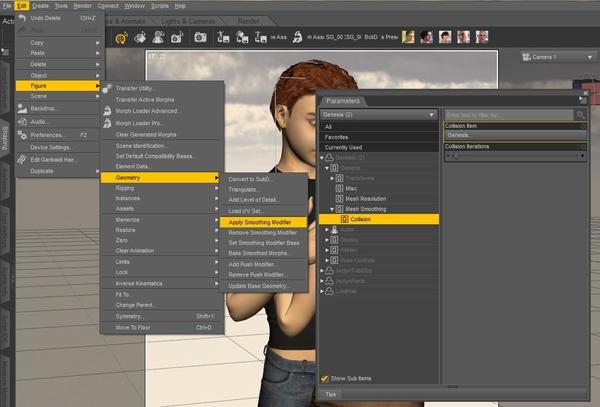The height and width of the screenshot is (407, 600).
Task: Open the Geometry submenu item
Action: coord(160,177)
